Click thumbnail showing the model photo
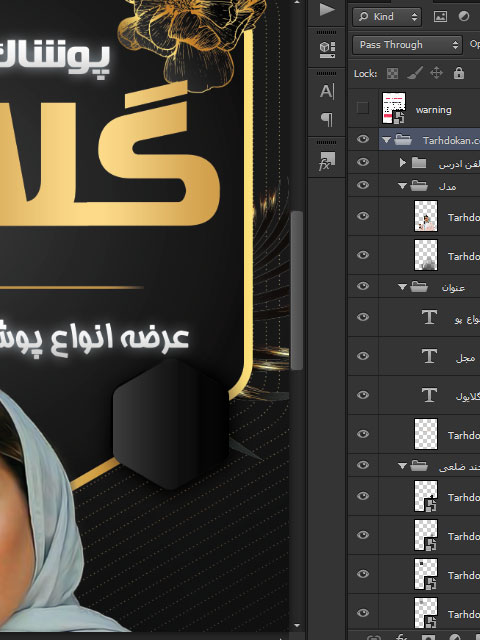The image size is (480, 640). (x=426, y=216)
